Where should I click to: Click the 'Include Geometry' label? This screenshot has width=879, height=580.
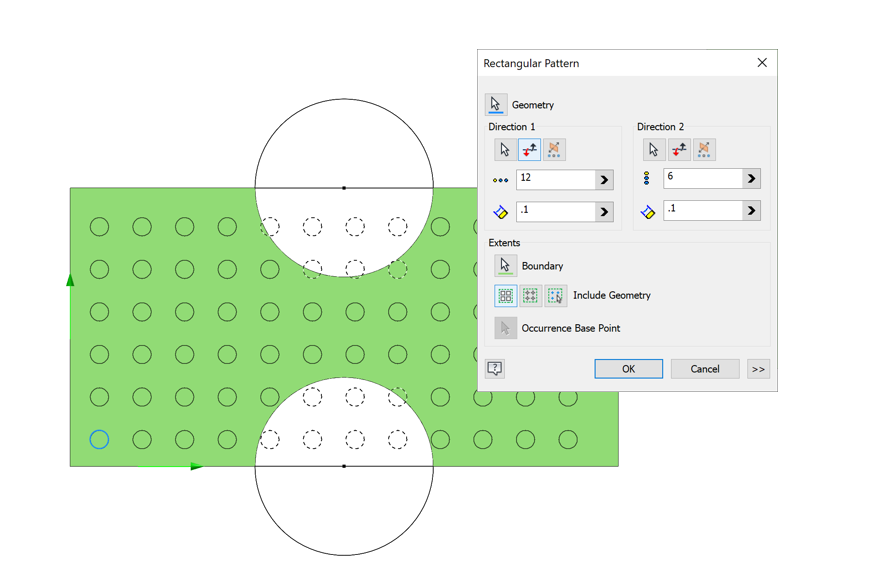click(612, 295)
